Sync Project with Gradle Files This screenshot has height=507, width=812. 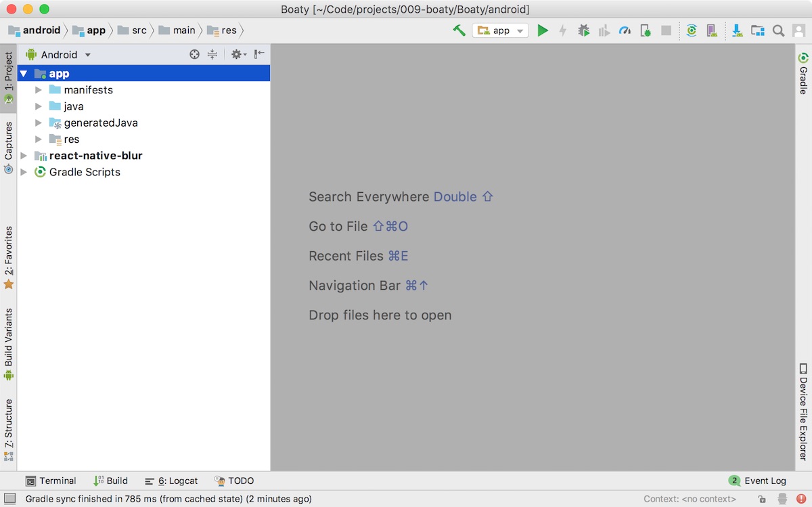click(x=691, y=30)
